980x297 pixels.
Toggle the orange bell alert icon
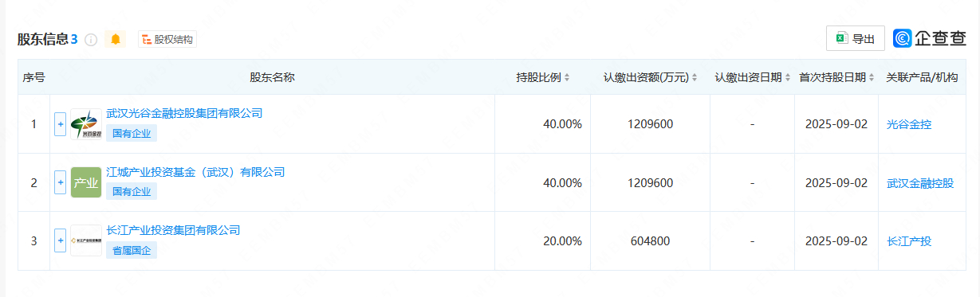(x=116, y=39)
